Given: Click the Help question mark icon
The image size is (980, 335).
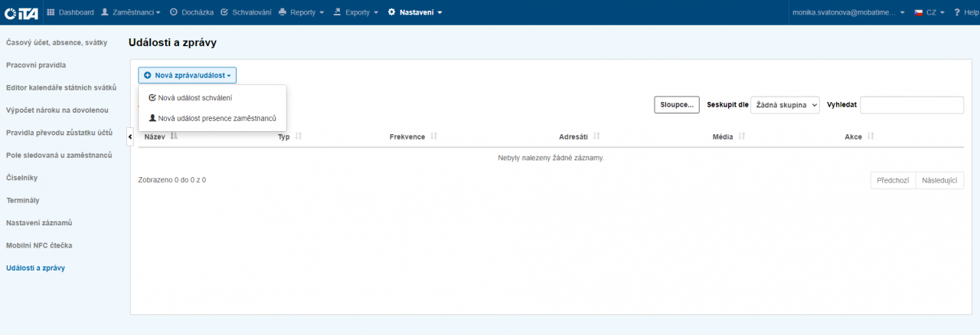Looking at the screenshot, I should tap(957, 12).
